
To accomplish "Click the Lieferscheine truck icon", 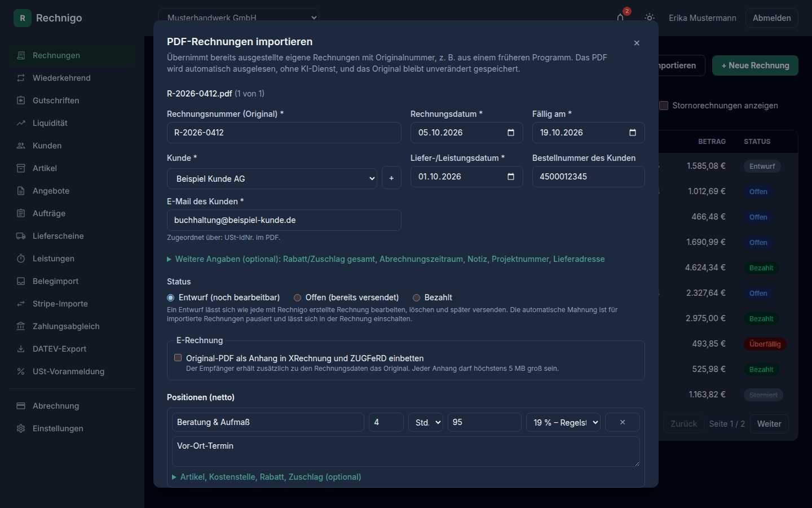I will tap(21, 236).
